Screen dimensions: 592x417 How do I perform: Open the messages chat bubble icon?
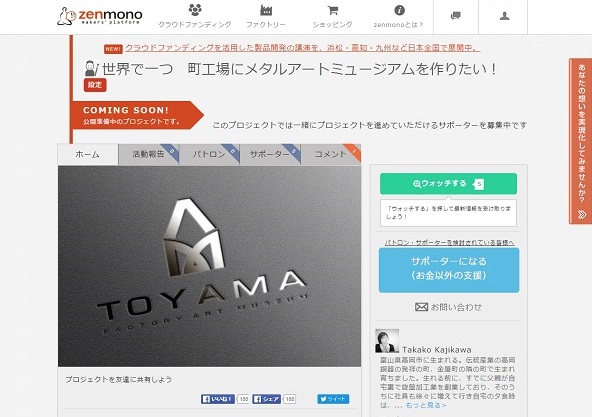pos(456,16)
